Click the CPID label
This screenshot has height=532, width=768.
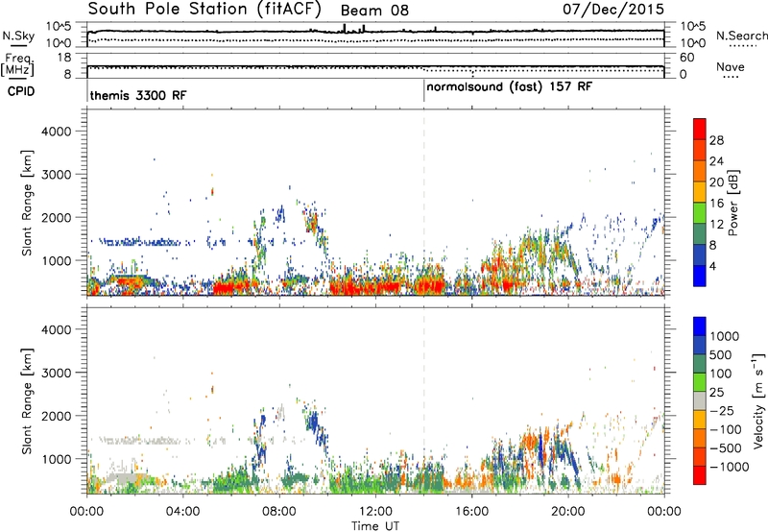(x=21, y=91)
